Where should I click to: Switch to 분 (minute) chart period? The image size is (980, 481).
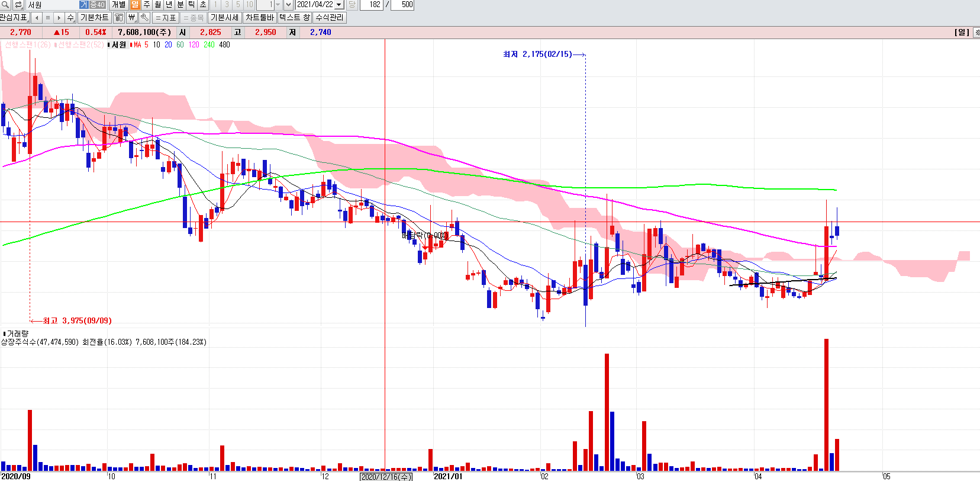tap(180, 5)
